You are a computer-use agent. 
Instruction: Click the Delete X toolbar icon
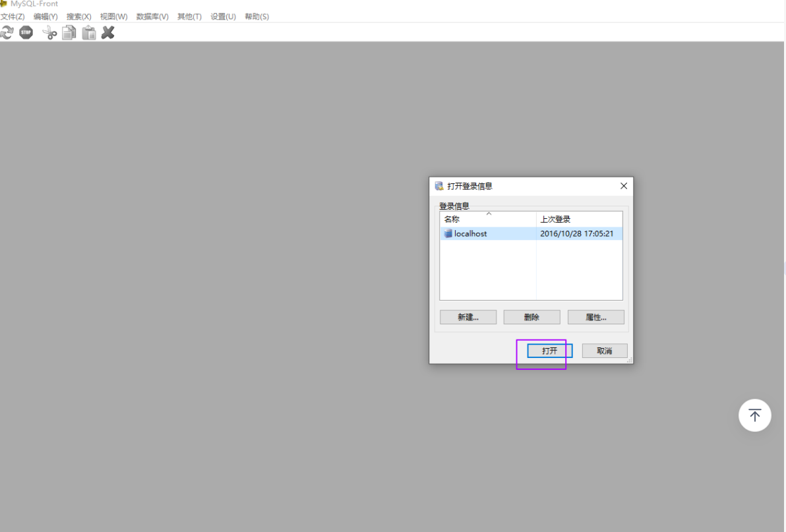tap(107, 33)
